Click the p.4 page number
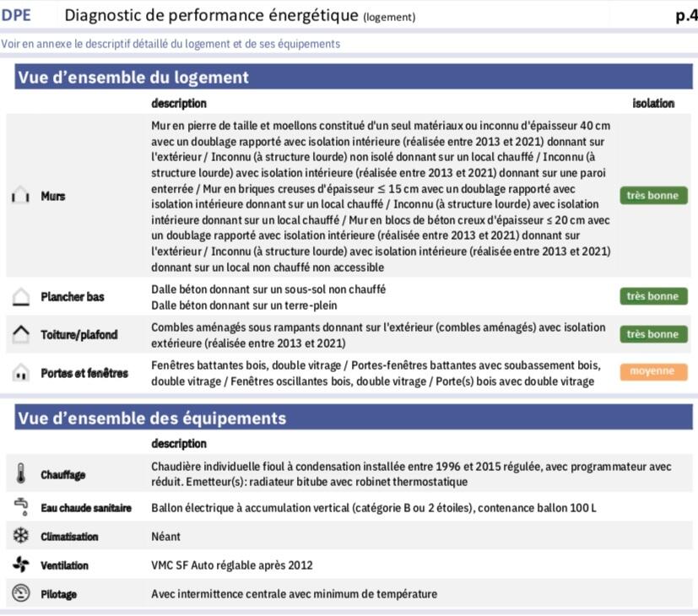The width and height of the screenshot is (698, 616). (685, 15)
